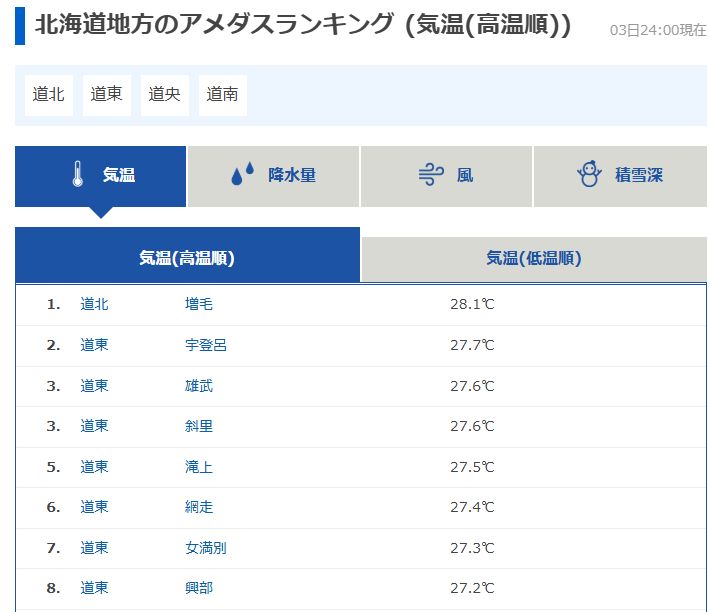The image size is (710, 612).
Task: Click the rank number 8.
Action: pos(53,588)
